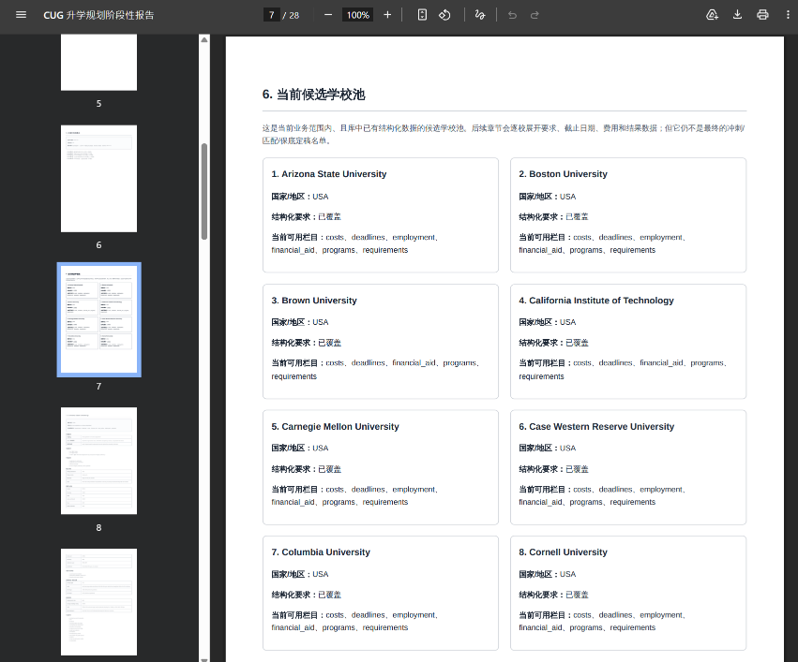Click the page number input field
The height and width of the screenshot is (662, 798).
[272, 15]
